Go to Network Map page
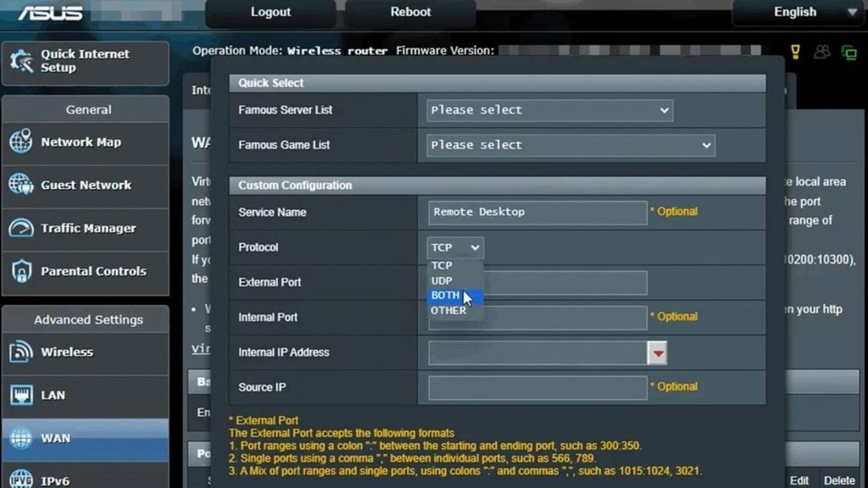 click(86, 142)
